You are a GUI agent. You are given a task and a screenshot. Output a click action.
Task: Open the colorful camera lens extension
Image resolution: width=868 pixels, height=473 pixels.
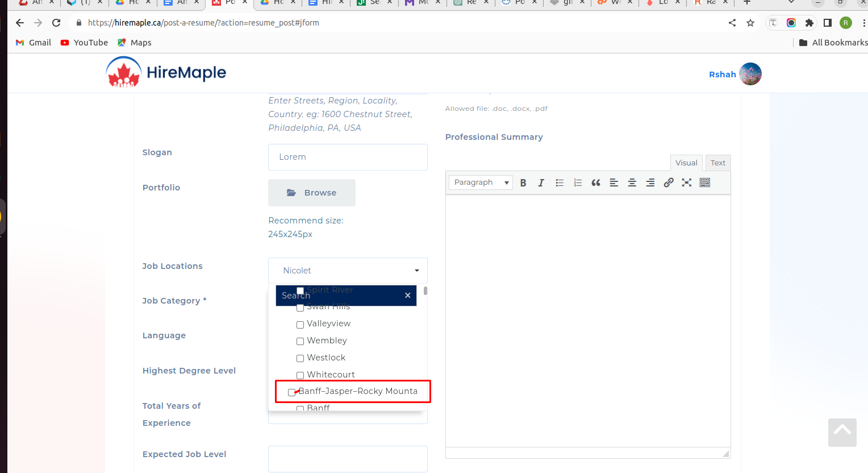[x=791, y=23]
